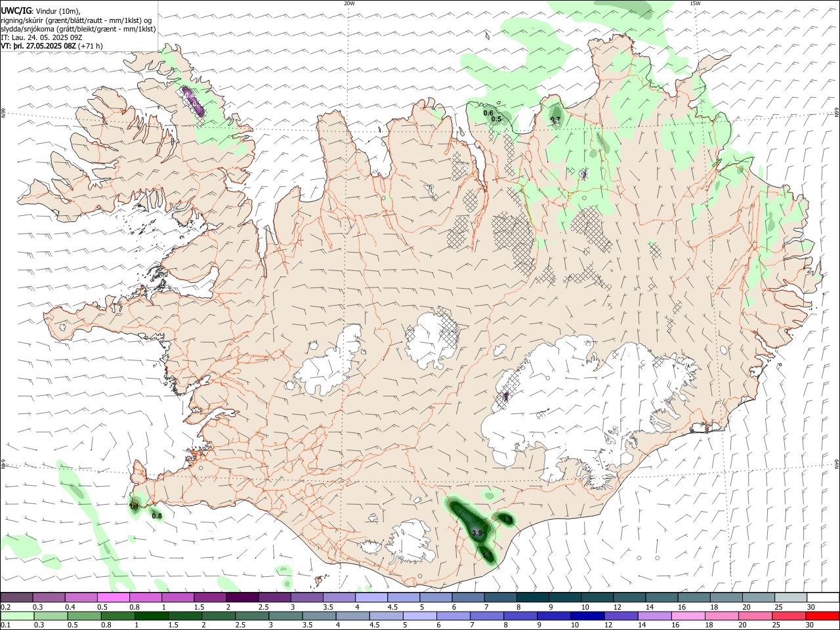This screenshot has width=840, height=630.
Task: Click the '0.6' precipitation value on the north coast
Action: point(488,114)
